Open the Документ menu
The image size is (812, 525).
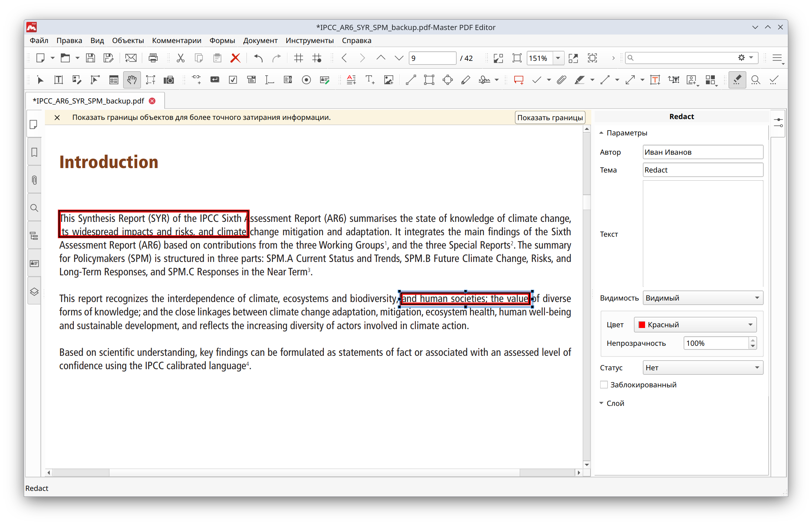(260, 40)
